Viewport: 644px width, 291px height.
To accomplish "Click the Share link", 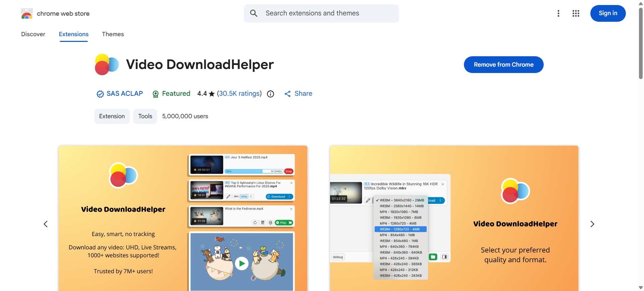I will [298, 94].
